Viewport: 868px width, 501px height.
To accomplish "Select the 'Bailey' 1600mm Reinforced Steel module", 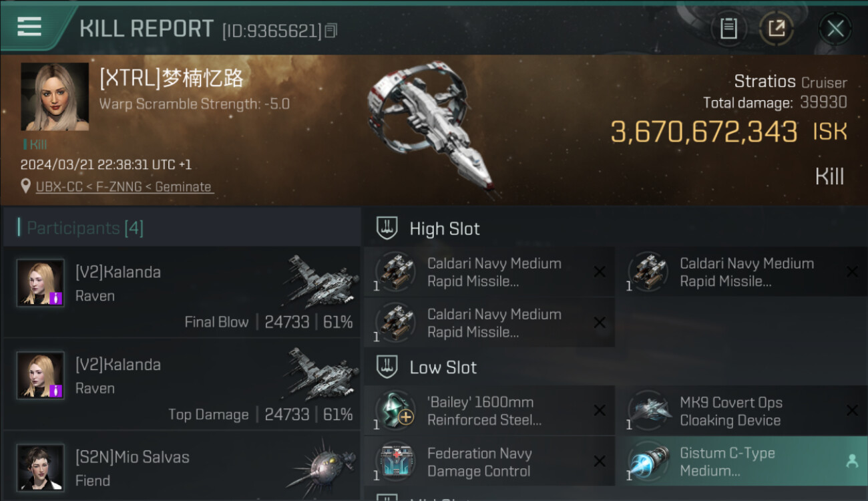I will (x=489, y=411).
